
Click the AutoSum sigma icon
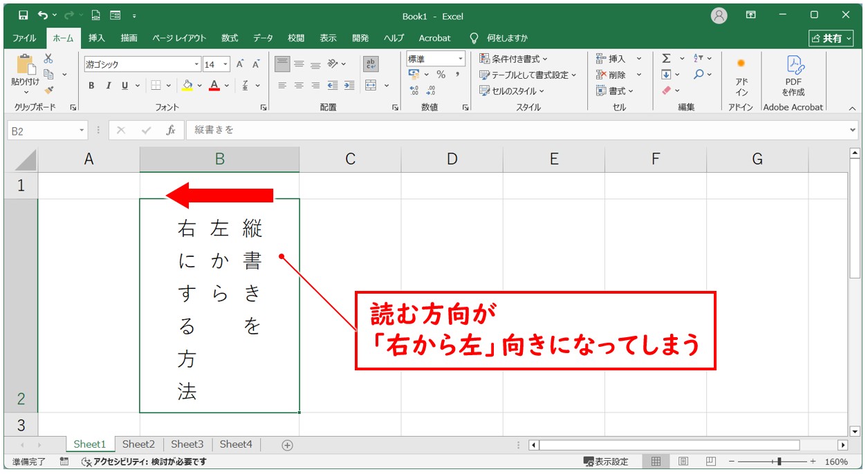tap(666, 59)
